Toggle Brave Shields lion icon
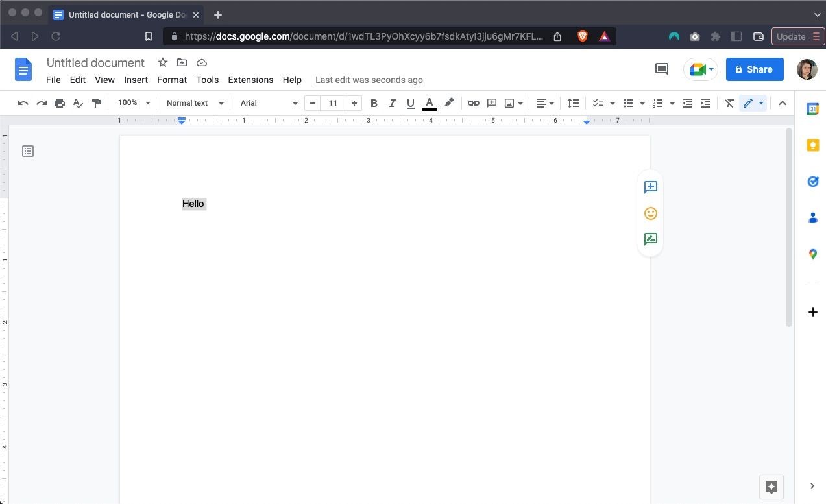Viewport: 826px width, 504px height. pyautogui.click(x=583, y=36)
